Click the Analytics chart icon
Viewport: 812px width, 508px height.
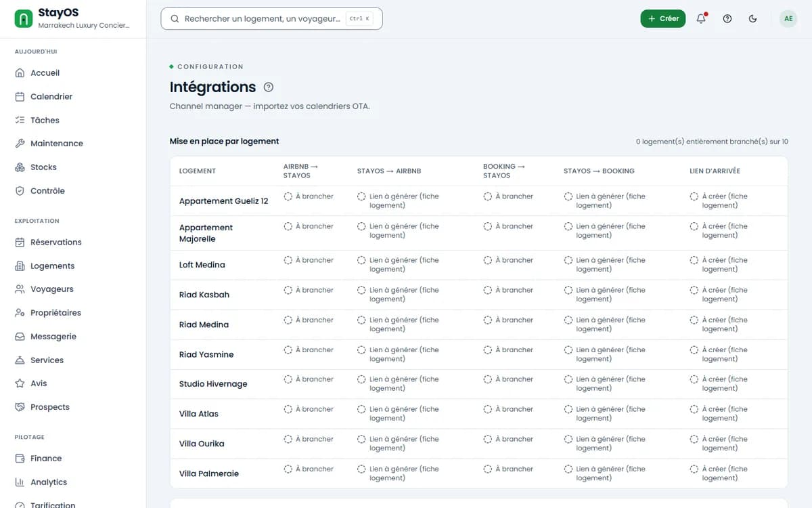click(x=20, y=482)
